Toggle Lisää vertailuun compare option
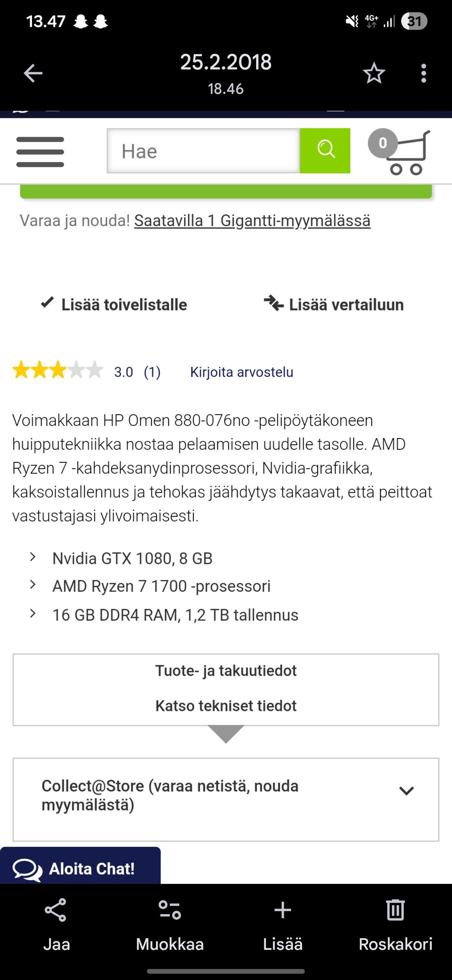Screen dimensions: 452x980 (x=334, y=304)
